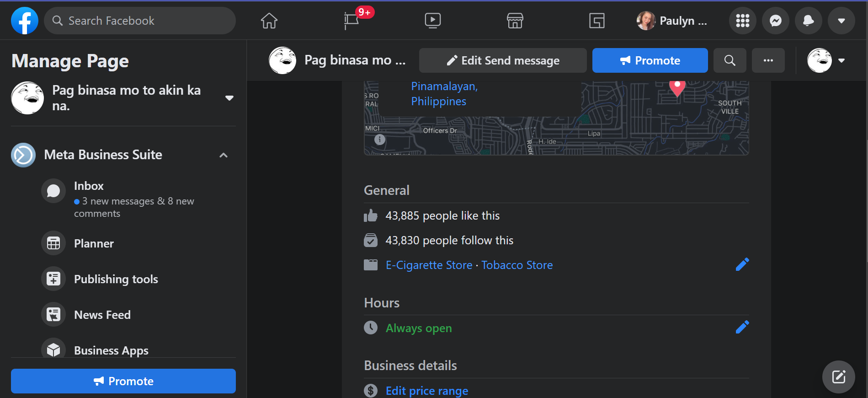
Task: Open the Facebook Home icon
Action: [x=269, y=21]
